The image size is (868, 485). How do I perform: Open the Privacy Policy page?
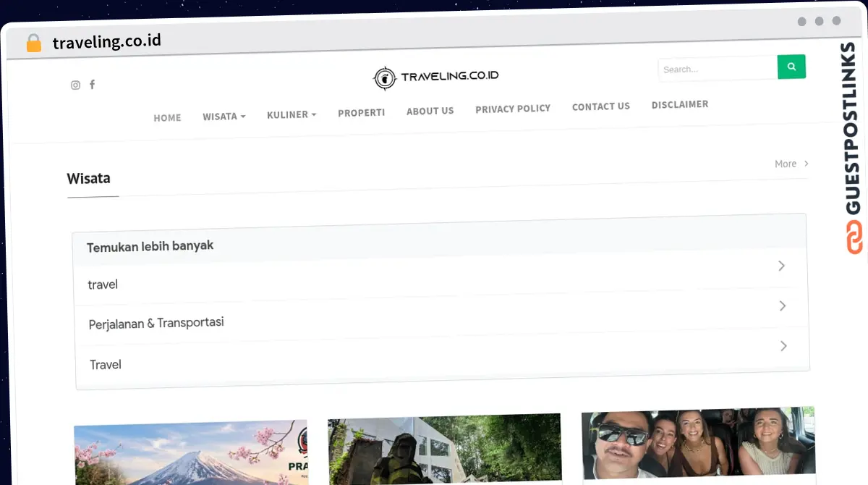(513, 109)
